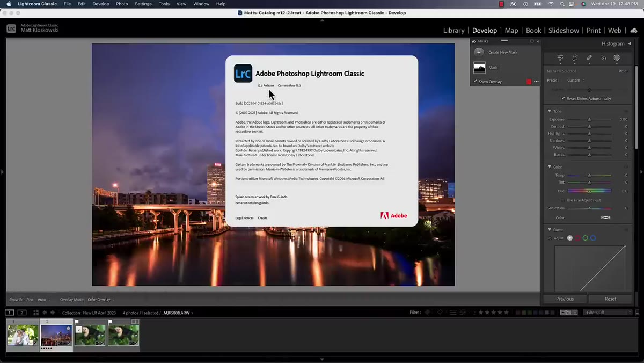Open the Filters Off dropdown
Image resolution: width=644 pixels, height=363 pixels.
click(x=608, y=312)
